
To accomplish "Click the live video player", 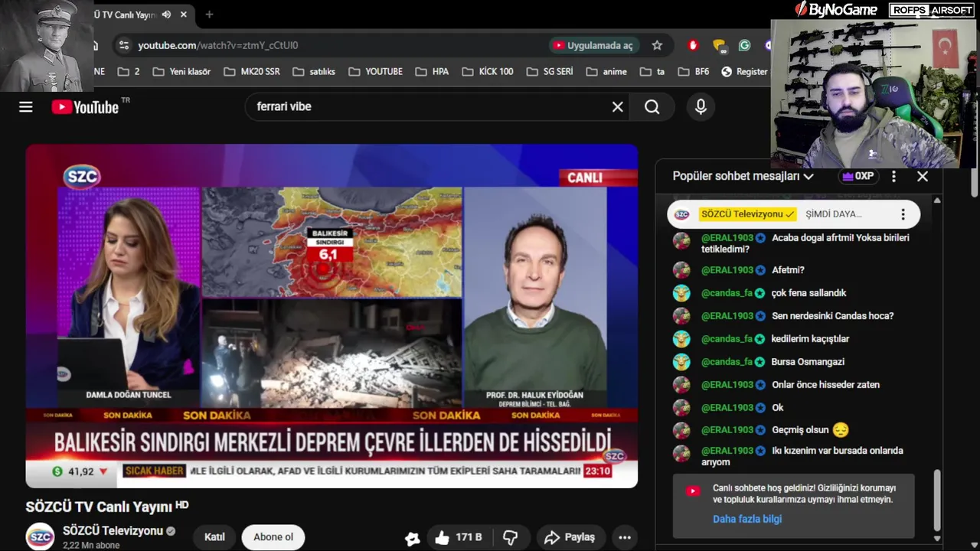I will click(x=332, y=316).
